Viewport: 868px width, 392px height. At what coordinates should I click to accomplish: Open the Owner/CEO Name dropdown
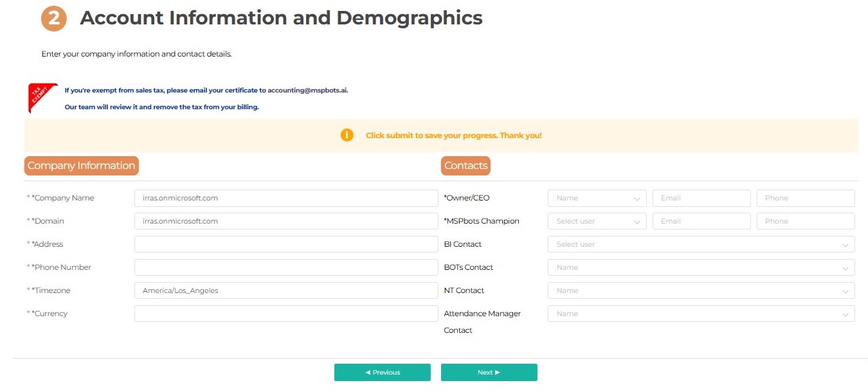coord(597,198)
